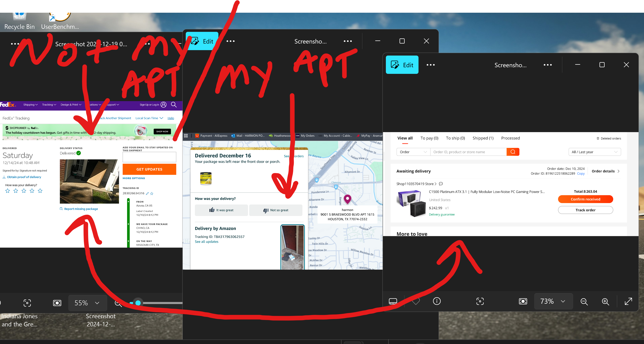Toggle the star beside FedEx tracking ID

pos(152,194)
